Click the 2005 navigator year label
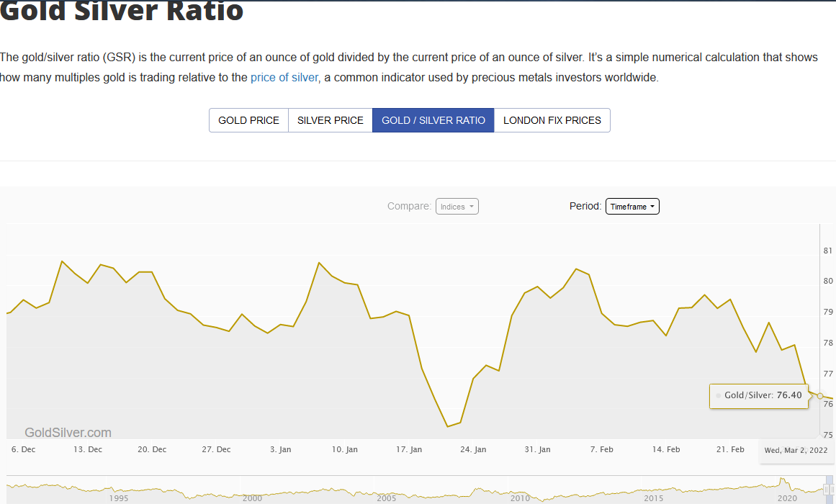The image size is (836, 504). [x=387, y=498]
